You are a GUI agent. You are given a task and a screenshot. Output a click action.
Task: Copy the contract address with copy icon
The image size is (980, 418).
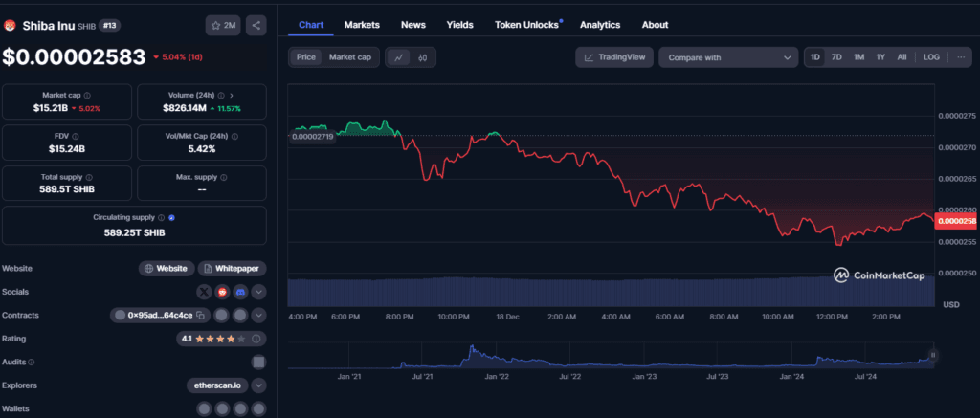tap(200, 316)
